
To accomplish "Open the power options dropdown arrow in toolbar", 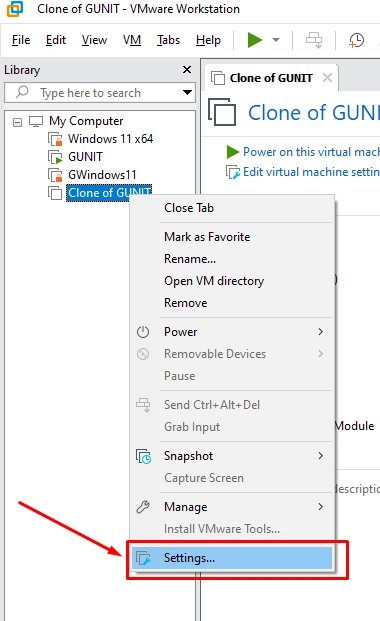I will pyautogui.click(x=276, y=40).
